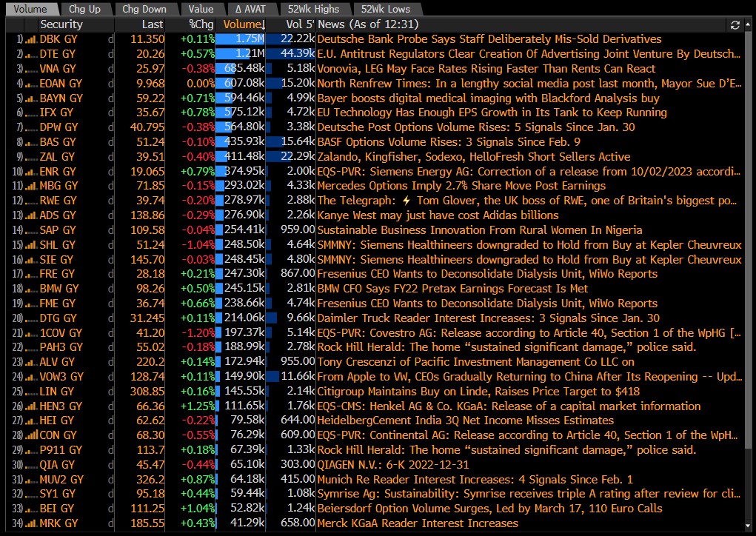Switch to the Chg Up tab
Screen dimensions: 756x536
[85, 9]
